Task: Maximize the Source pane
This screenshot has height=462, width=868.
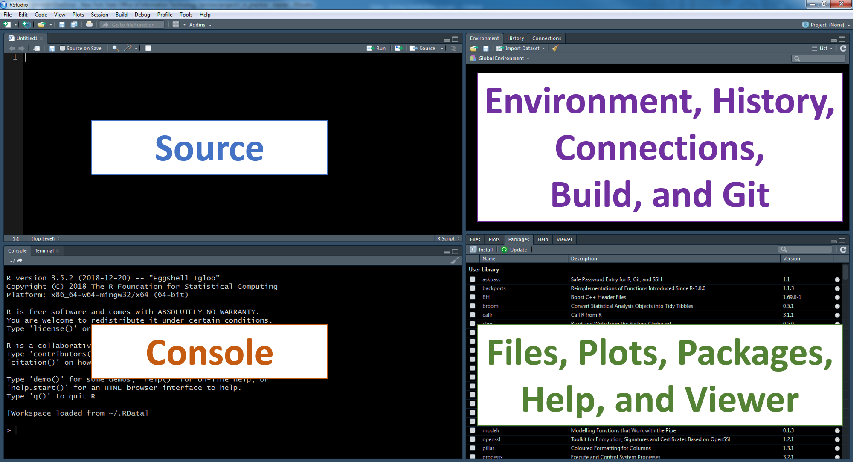Action: pos(455,39)
